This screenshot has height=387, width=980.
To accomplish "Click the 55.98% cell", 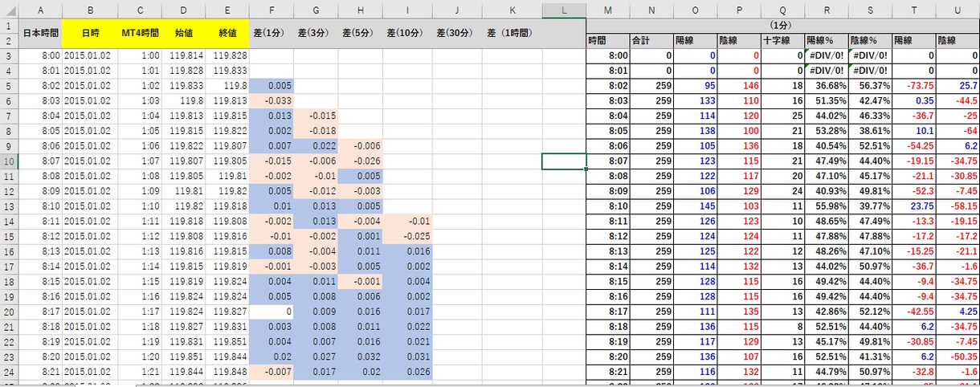I will pos(827,206).
